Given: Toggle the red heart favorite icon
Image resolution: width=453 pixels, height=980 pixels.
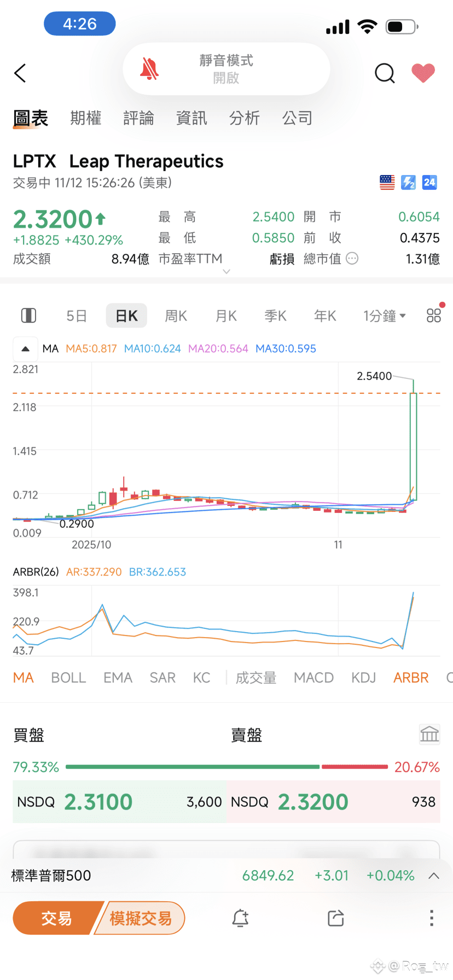Looking at the screenshot, I should point(423,73).
